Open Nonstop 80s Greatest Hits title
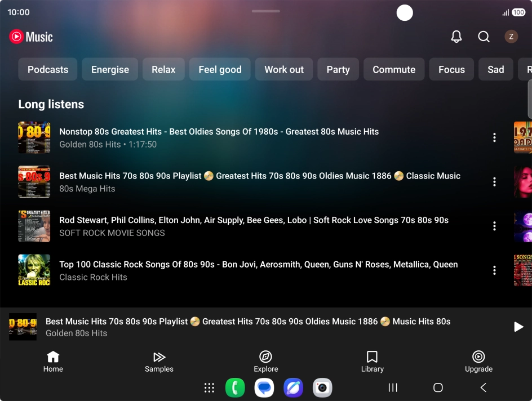 (219, 132)
